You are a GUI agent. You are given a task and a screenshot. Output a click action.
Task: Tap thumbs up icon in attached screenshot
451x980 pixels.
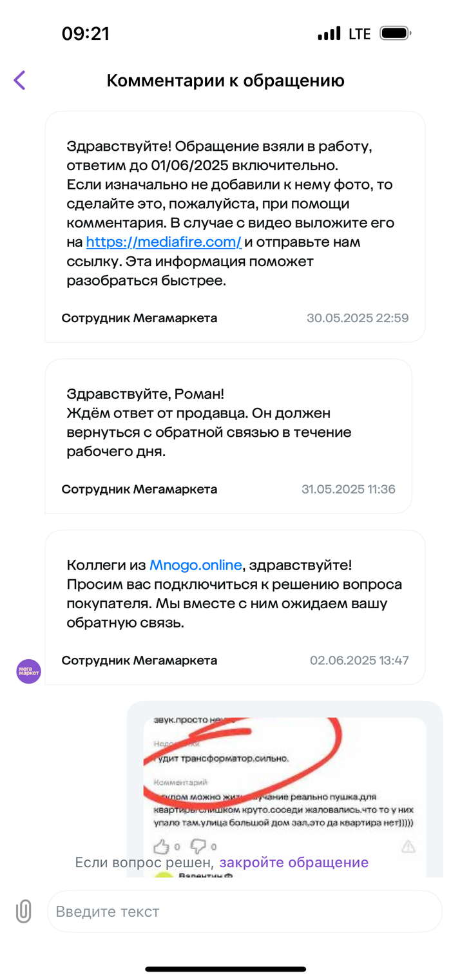pyautogui.click(x=162, y=845)
